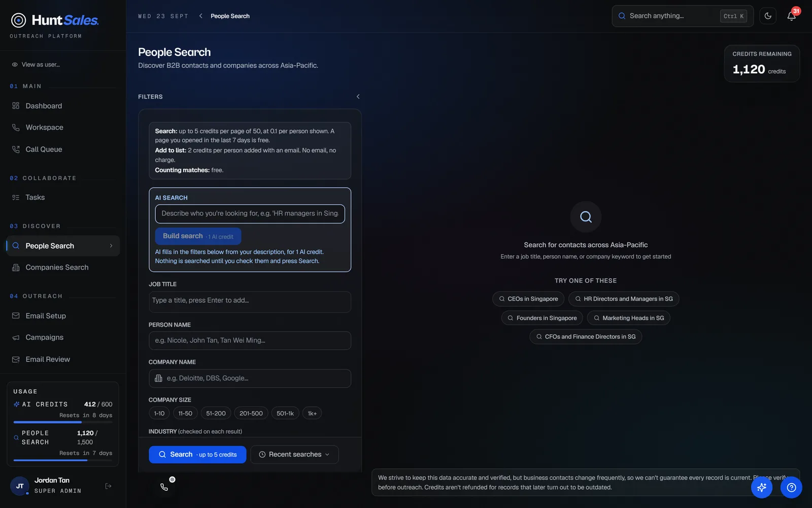Open Email Setup in sidebar
The image size is (812, 508).
click(63, 316)
